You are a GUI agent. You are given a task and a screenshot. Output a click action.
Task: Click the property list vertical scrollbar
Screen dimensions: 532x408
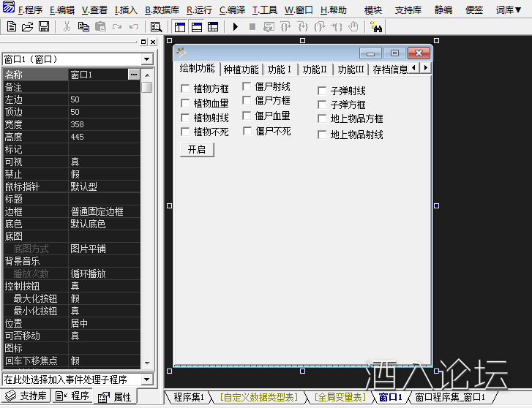pyautogui.click(x=147, y=219)
